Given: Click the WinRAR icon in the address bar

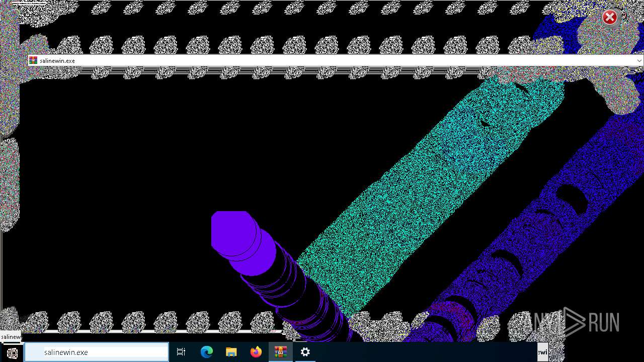Looking at the screenshot, I should [33, 61].
